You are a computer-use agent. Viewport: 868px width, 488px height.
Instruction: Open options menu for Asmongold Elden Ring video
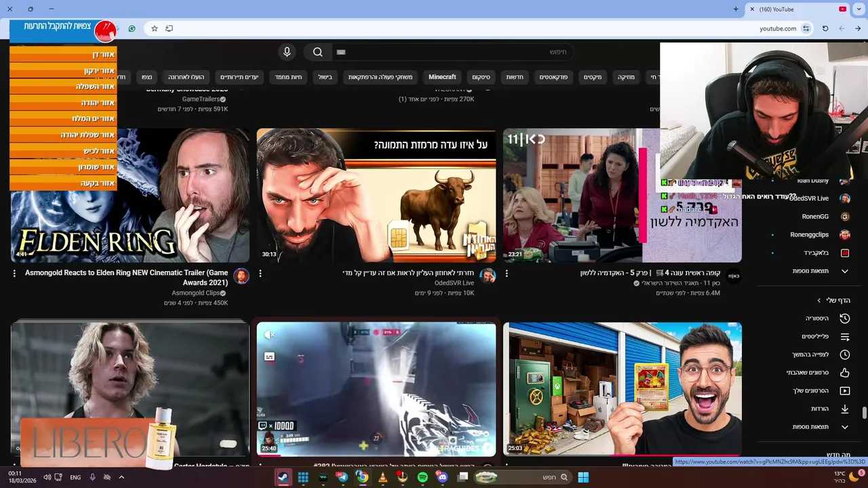coord(14,273)
